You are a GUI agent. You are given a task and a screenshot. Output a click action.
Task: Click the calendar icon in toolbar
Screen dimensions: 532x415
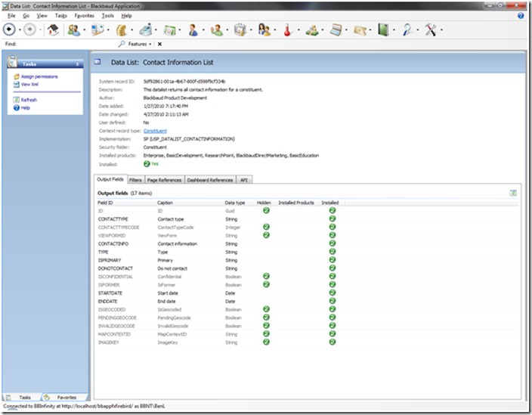pos(171,30)
